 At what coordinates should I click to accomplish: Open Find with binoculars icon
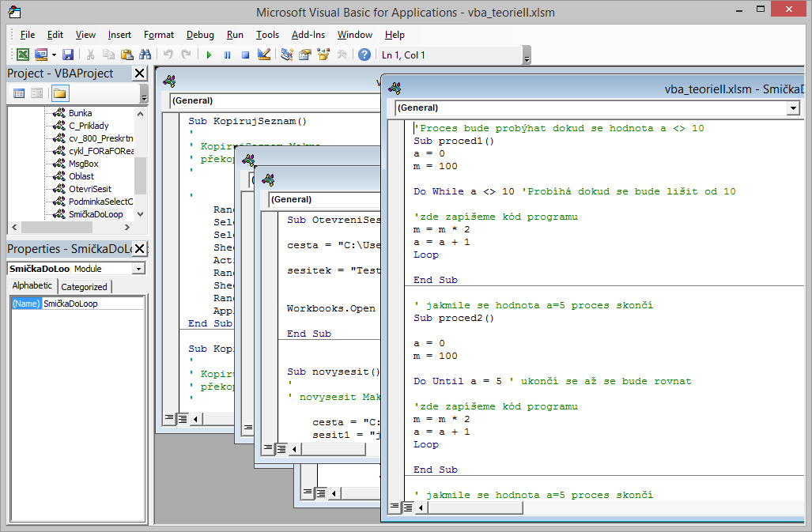(x=145, y=55)
